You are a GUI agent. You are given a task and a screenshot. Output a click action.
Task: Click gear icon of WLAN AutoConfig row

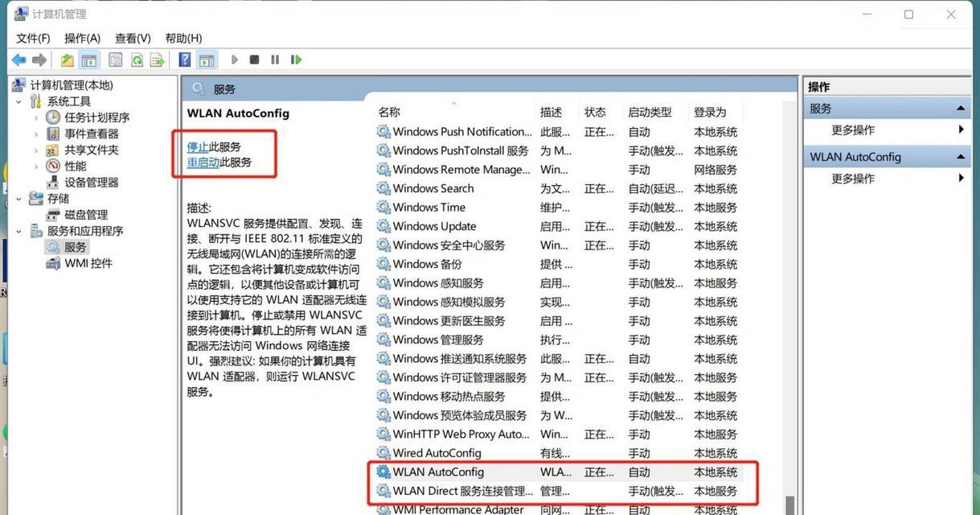click(383, 472)
